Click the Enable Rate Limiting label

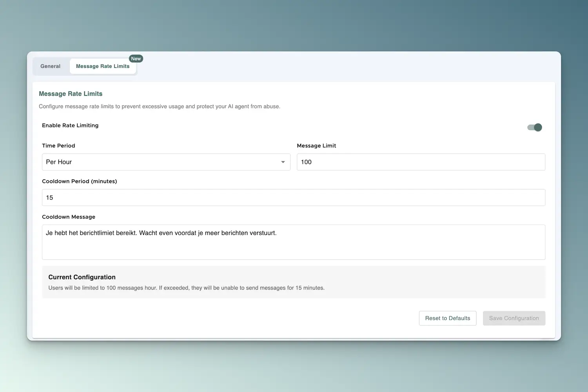pyautogui.click(x=70, y=125)
